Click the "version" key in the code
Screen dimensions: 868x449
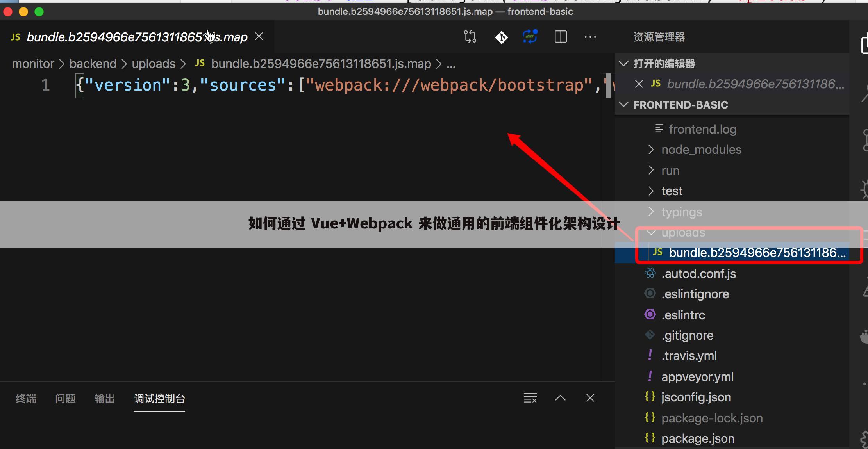point(128,85)
